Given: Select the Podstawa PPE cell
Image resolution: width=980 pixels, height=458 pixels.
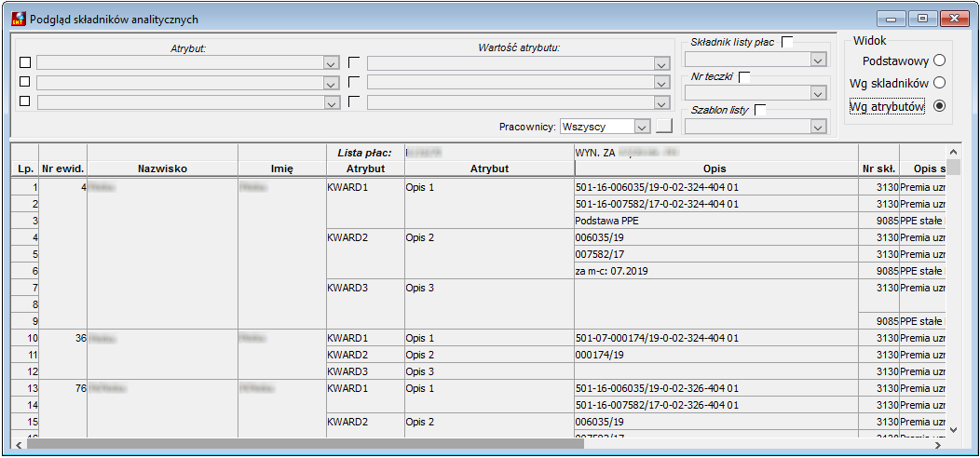Looking at the screenshot, I should click(x=716, y=221).
